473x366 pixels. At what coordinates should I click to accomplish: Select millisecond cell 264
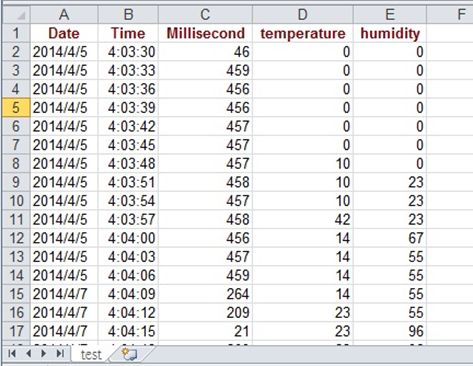(x=205, y=294)
